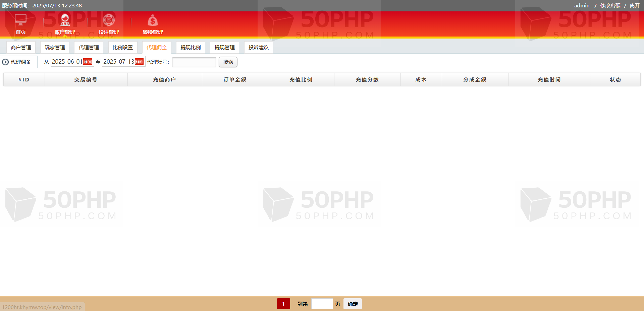Viewport: 644px width, 311px height.
Task: Switch to 商户管理 tab
Action: pos(21,48)
